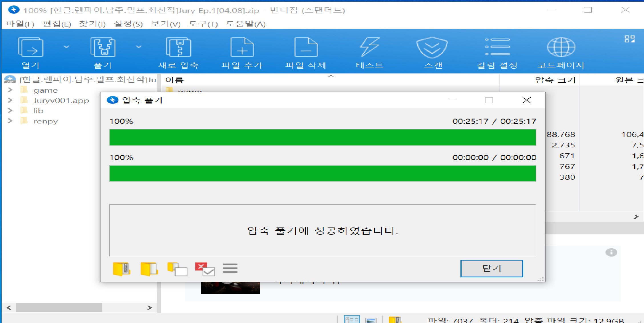Image resolution: width=644 pixels, height=323 pixels.
Task: Open the 설정(S) menu
Action: point(128,24)
